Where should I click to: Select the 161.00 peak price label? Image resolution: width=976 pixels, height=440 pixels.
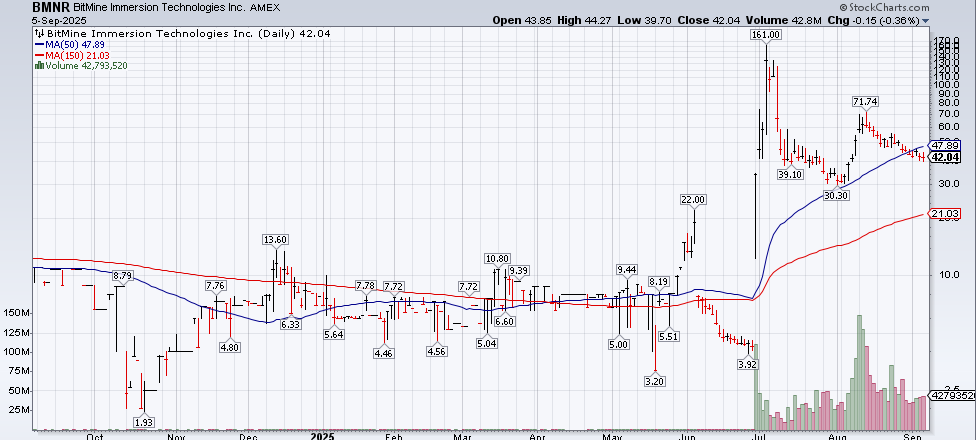tap(764, 35)
